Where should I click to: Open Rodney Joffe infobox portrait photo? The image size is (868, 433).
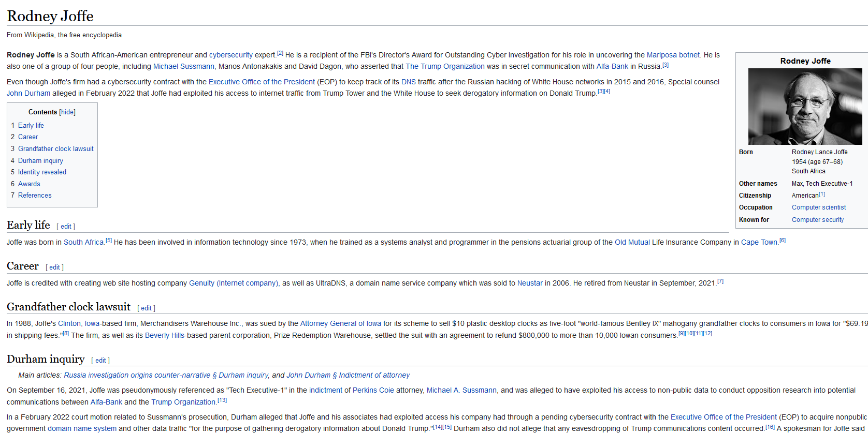point(805,107)
